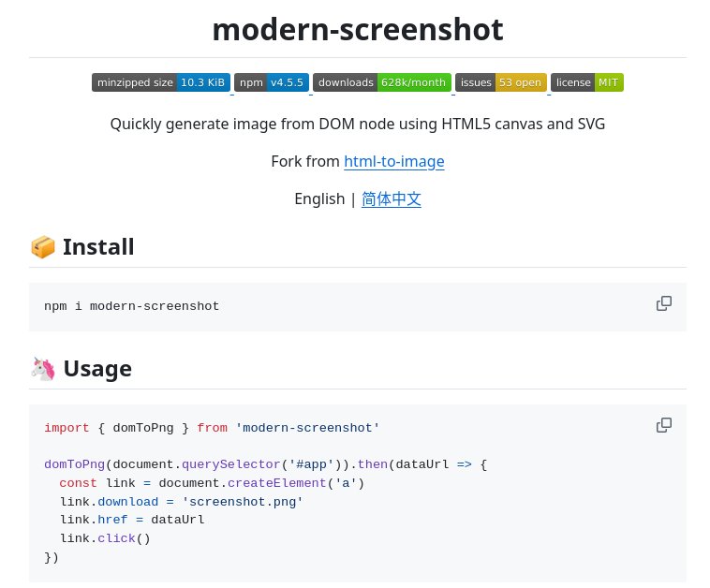710x588 pixels.
Task: Copy the npm install command
Action: [x=664, y=303]
